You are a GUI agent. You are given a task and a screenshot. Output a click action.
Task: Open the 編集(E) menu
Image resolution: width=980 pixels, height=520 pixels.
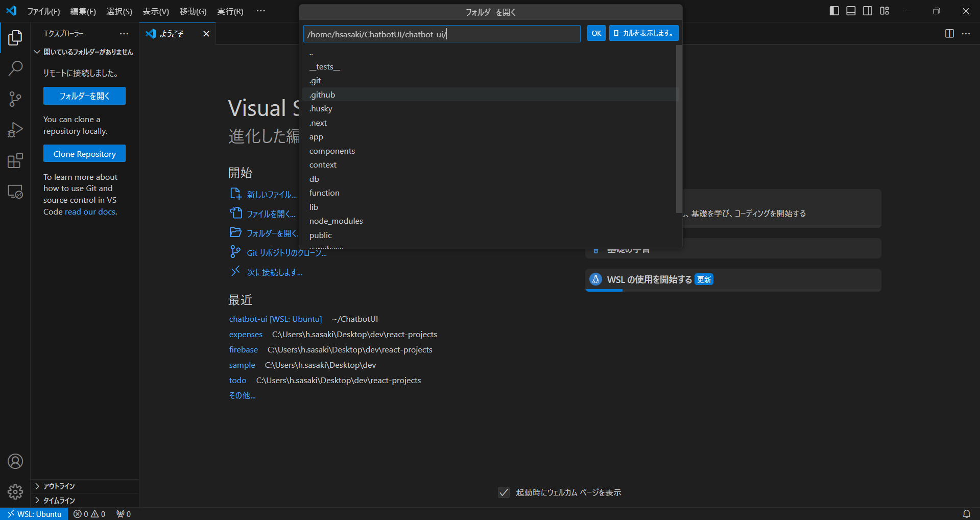(x=83, y=11)
